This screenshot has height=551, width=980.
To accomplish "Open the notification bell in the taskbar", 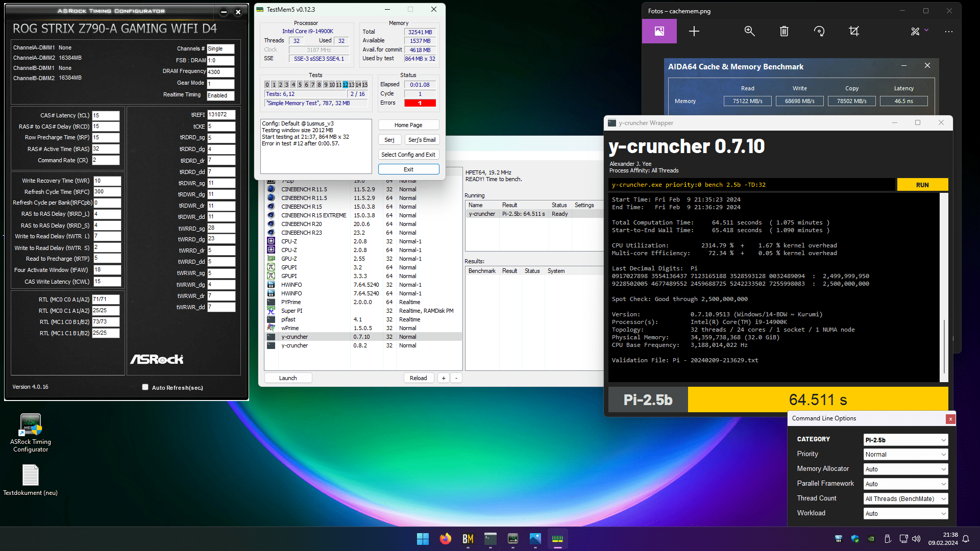I will (966, 539).
